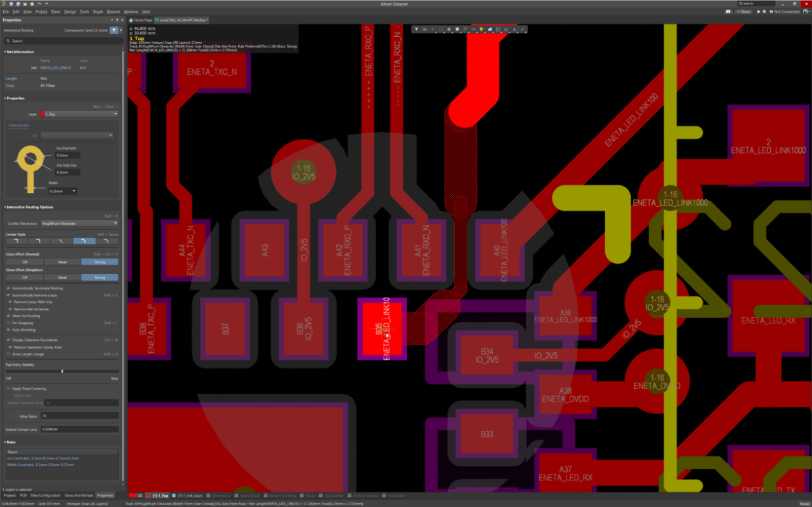Click the Share button at top right
Viewport: 812px width, 507px height.
pos(743,11)
